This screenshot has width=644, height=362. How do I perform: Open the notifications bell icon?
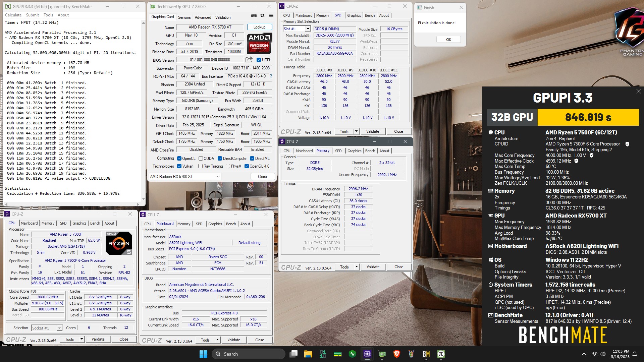(x=635, y=354)
